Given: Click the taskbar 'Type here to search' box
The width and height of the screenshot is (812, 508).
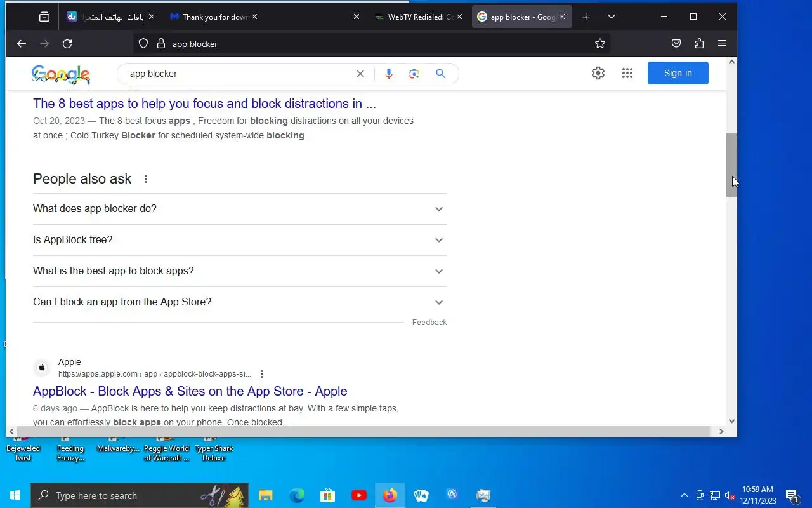Looking at the screenshot, I should pos(140,495).
